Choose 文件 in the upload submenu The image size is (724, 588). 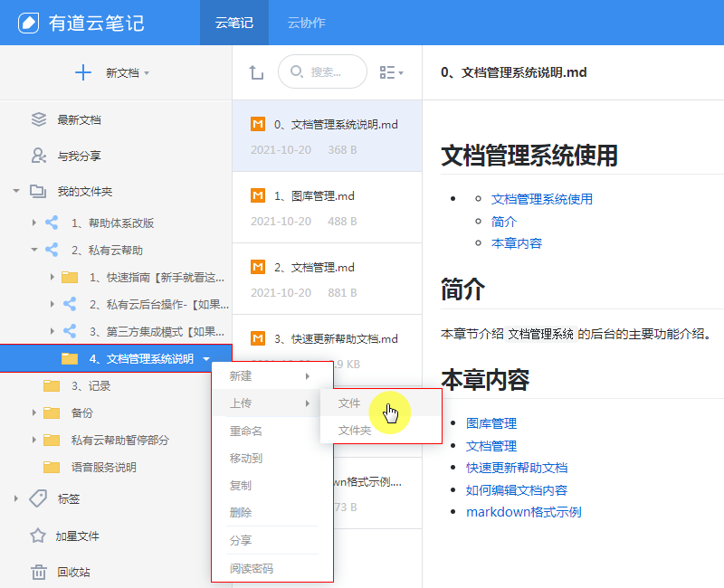point(349,403)
